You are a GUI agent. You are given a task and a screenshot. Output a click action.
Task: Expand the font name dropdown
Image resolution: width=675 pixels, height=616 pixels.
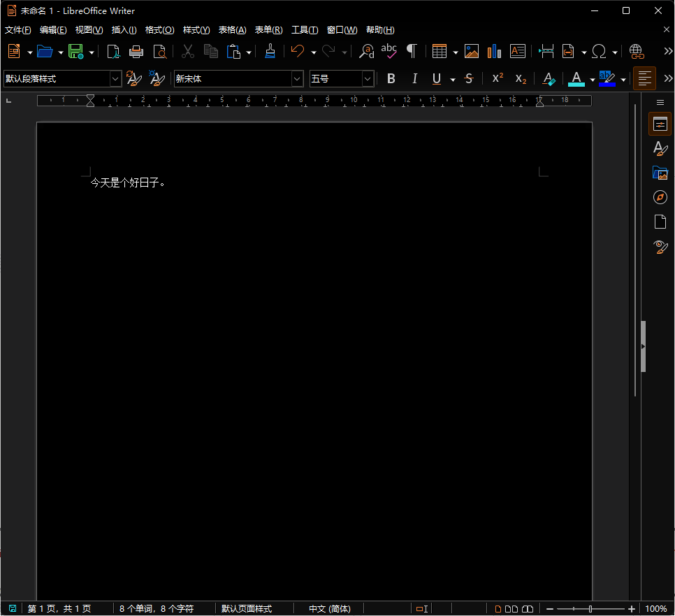298,79
